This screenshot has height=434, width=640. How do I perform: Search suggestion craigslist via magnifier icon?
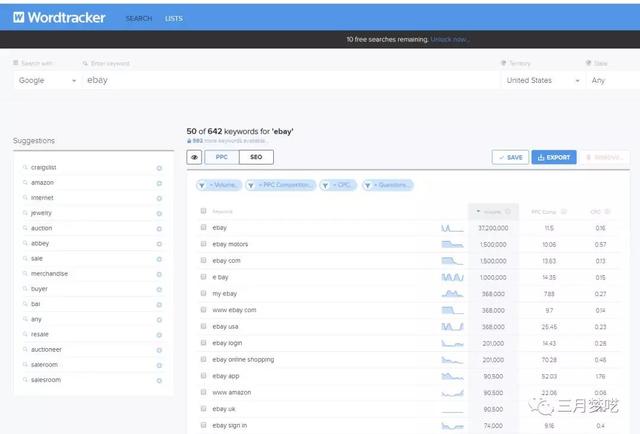25,167
